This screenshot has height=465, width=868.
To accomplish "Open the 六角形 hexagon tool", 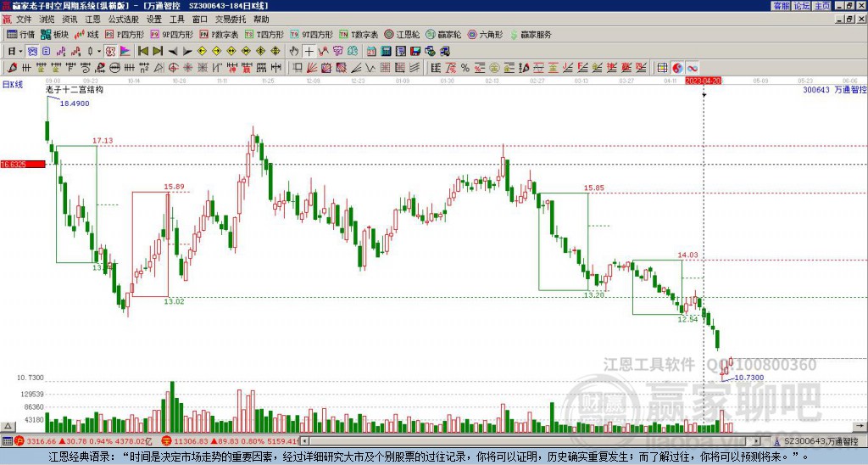I will (x=486, y=34).
